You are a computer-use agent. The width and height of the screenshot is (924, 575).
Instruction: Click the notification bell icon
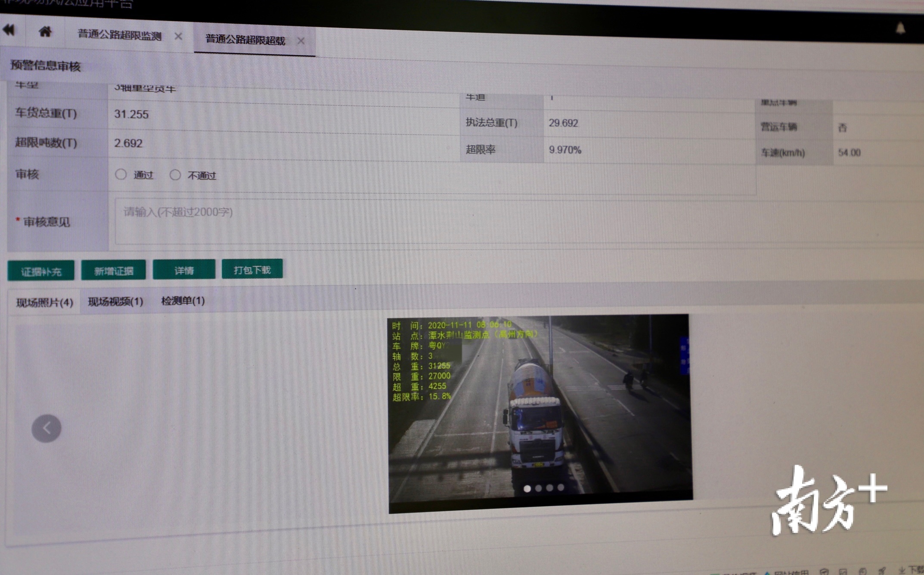900,29
